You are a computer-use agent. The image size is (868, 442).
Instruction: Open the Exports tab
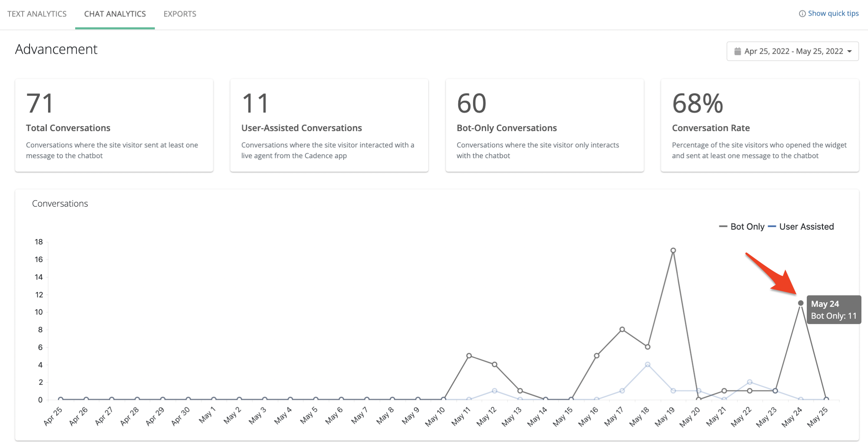pyautogui.click(x=180, y=14)
